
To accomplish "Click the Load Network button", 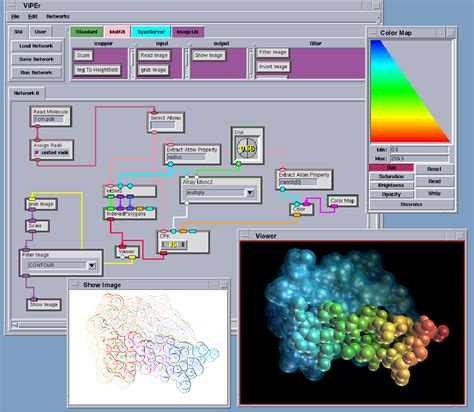I will tap(36, 46).
